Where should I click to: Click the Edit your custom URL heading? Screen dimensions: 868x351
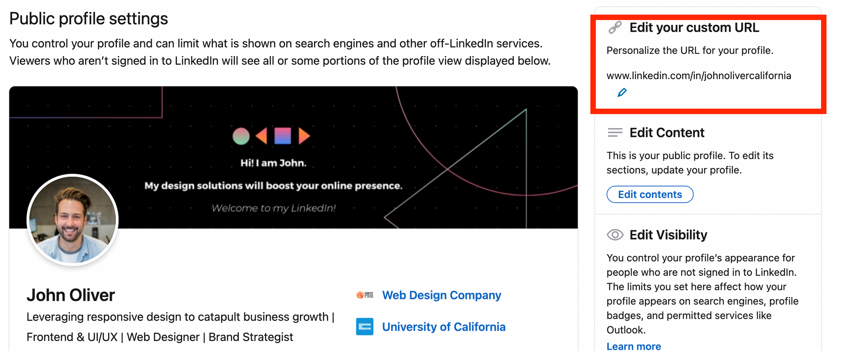coord(694,27)
